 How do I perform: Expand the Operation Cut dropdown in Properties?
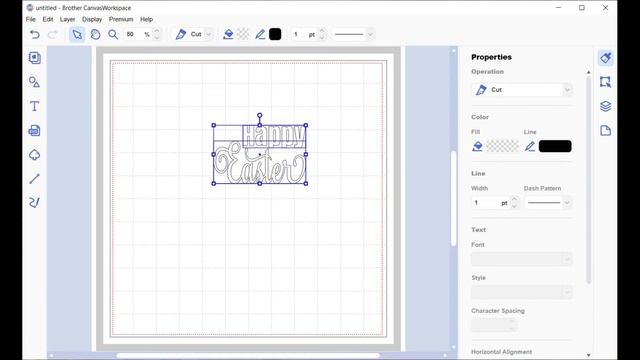[x=567, y=90]
